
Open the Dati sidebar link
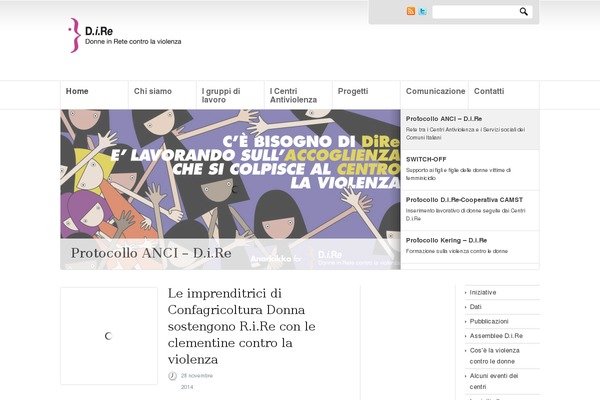[x=475, y=307]
